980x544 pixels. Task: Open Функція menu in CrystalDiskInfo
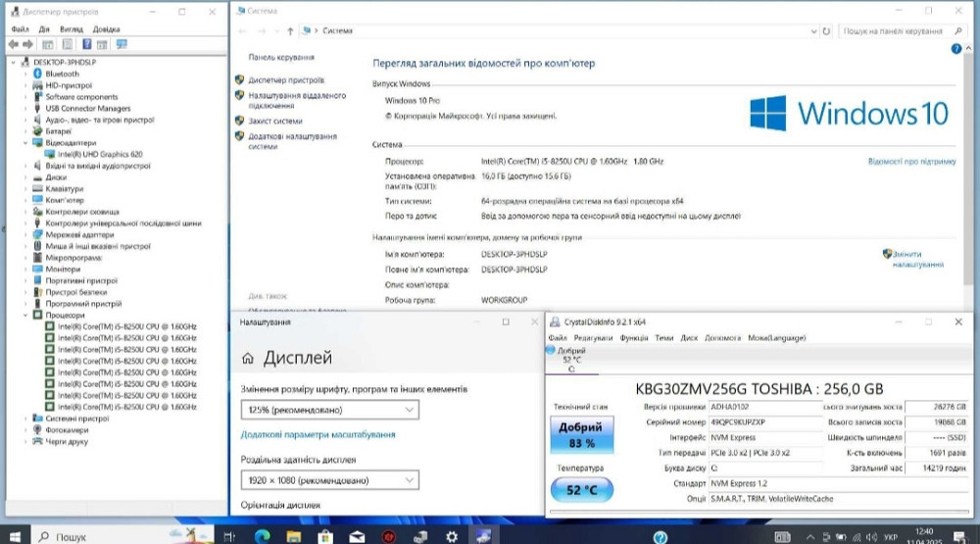pyautogui.click(x=634, y=337)
